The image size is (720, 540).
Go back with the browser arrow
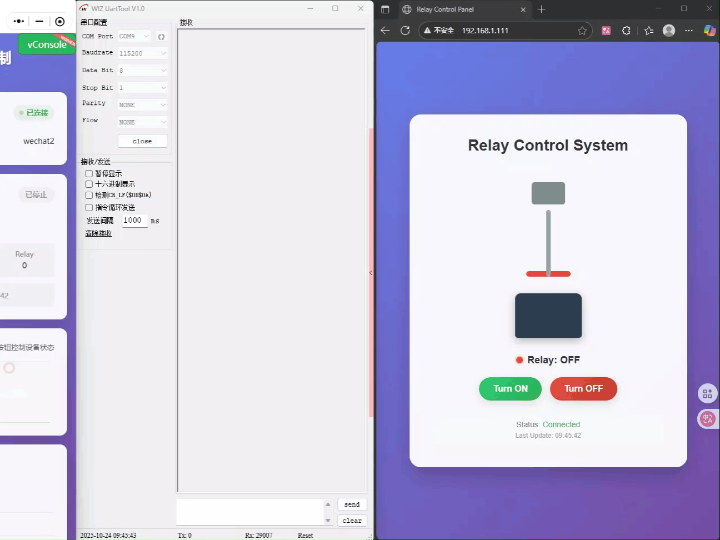click(x=386, y=31)
